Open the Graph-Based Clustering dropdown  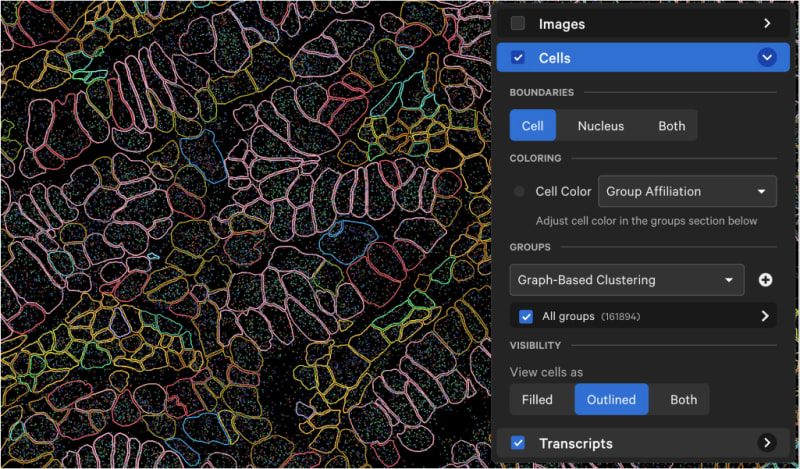(x=627, y=280)
